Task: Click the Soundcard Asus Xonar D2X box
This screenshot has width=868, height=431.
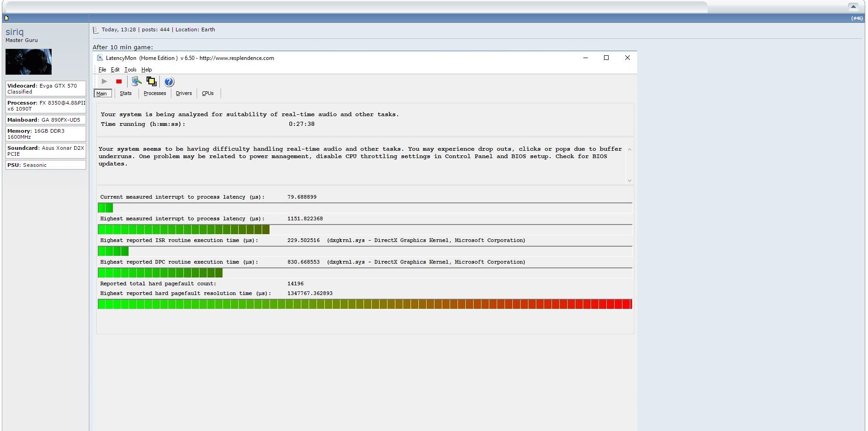Action: click(x=46, y=151)
